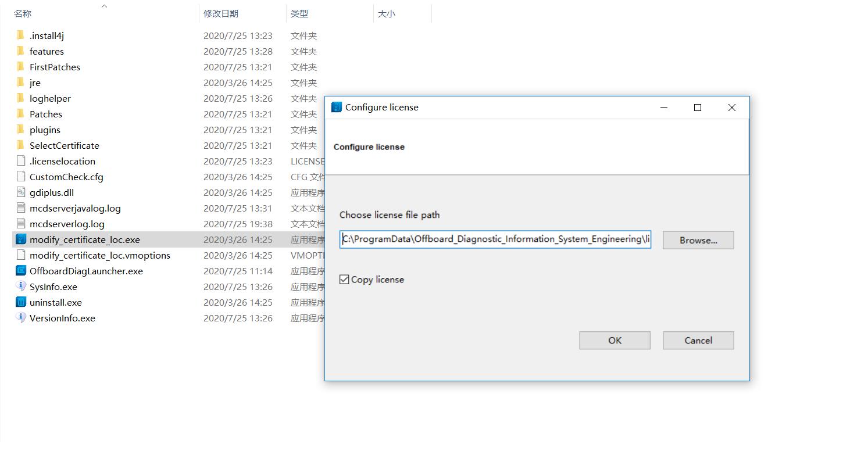Select the gdiplus.dll file icon
Image resolution: width=868 pixels, height=451 pixels.
tap(21, 192)
